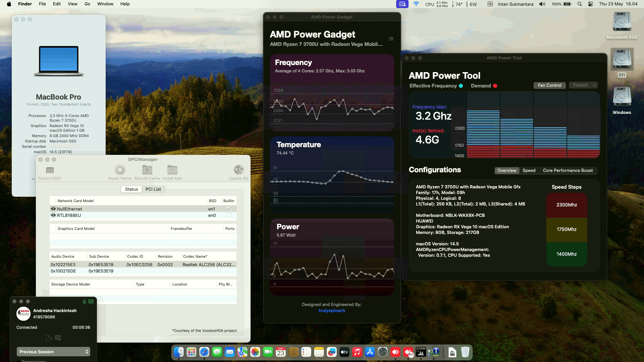
Task: Open the trulyspinach link
Action: 332,311
